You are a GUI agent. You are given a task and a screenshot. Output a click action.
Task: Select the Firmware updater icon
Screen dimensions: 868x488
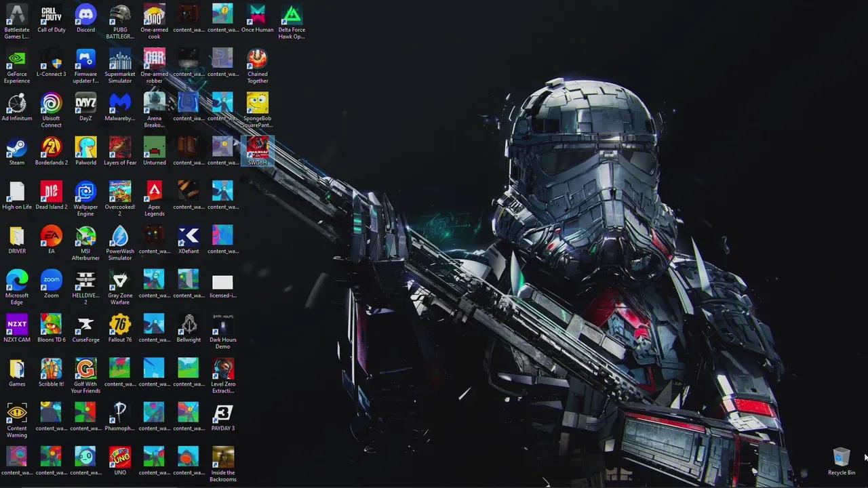pyautogui.click(x=85, y=66)
